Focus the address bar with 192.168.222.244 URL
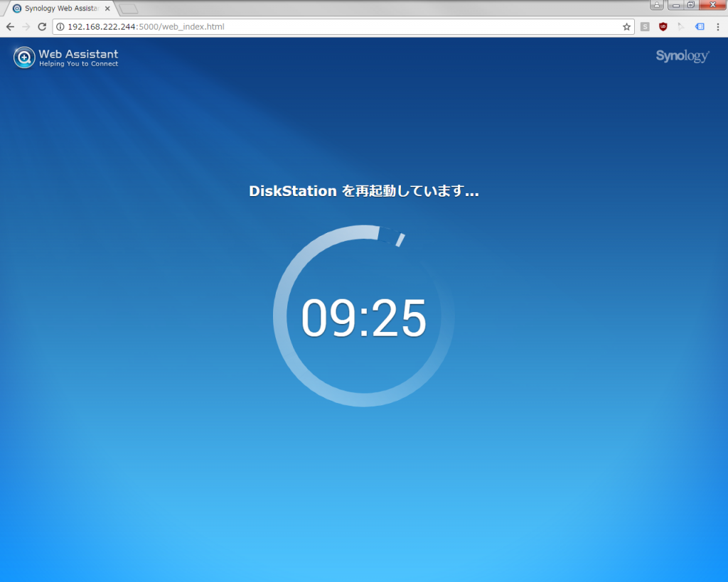 coord(343,27)
